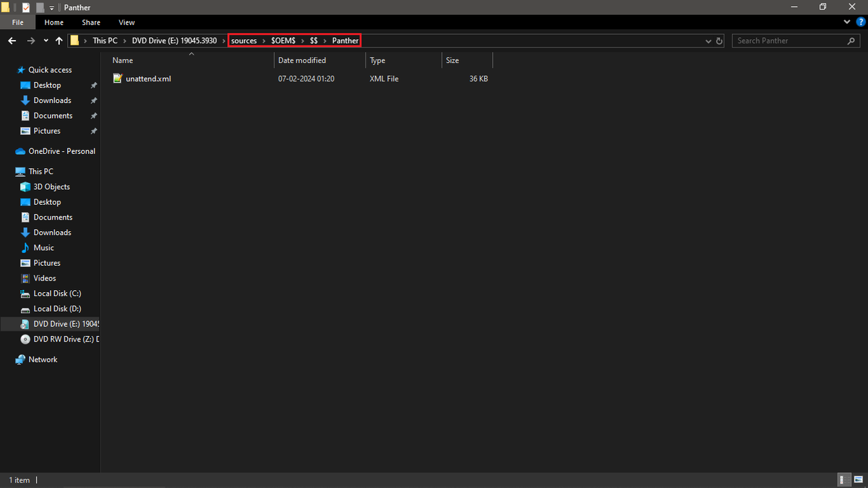
Task: Click the search magnifier in the search box
Action: (x=851, y=41)
